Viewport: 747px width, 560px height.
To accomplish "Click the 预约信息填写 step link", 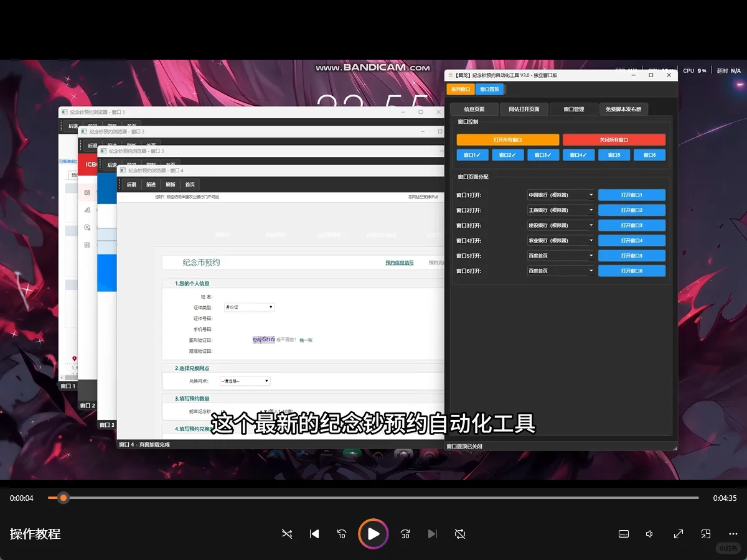I will (x=399, y=263).
